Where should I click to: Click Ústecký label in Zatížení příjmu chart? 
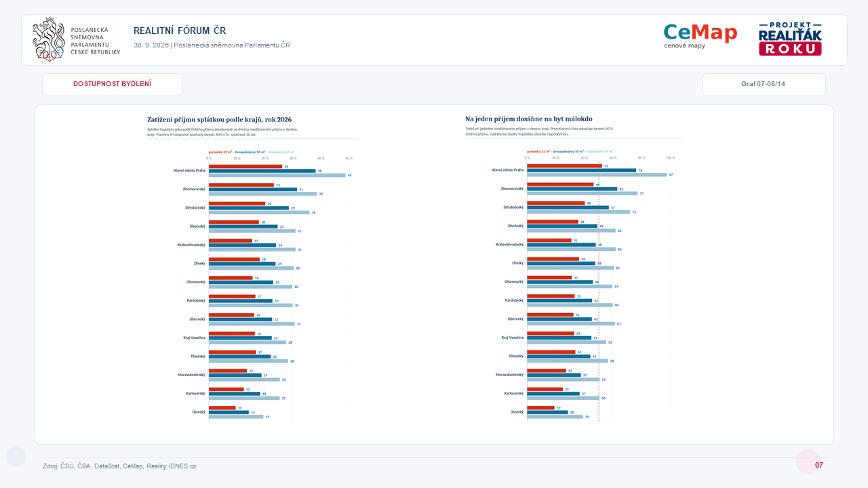coord(199,411)
